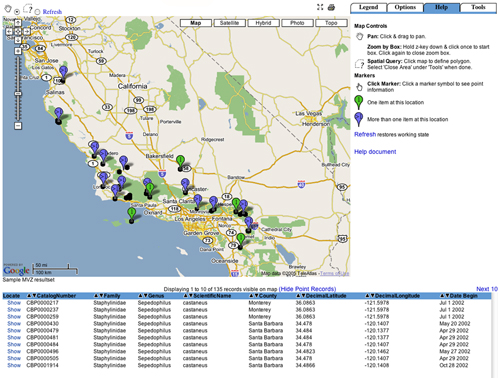Click the CBP0000505 catalog number cell
Screen dimensions: 500x378
tap(42, 358)
